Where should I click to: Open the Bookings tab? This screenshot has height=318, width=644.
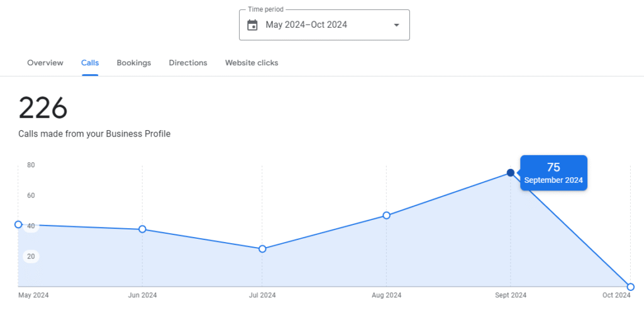(134, 63)
